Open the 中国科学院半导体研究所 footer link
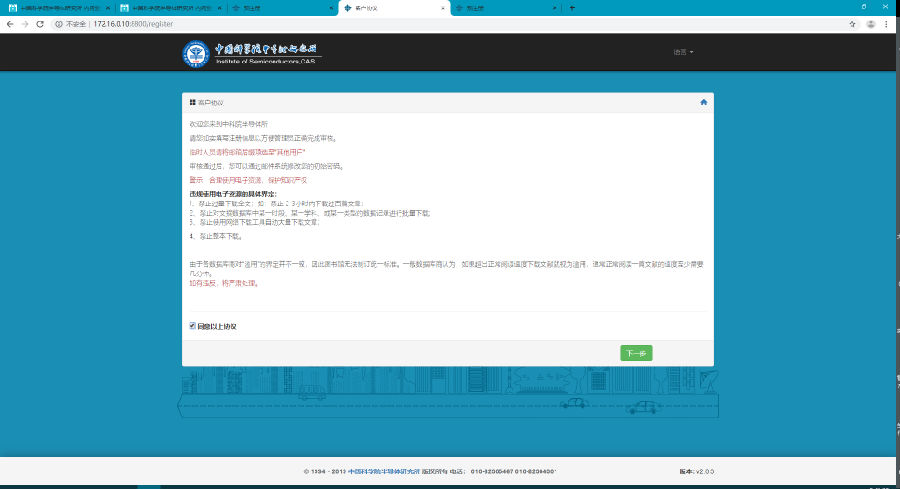Image resolution: width=900 pixels, height=489 pixels. pos(384,470)
